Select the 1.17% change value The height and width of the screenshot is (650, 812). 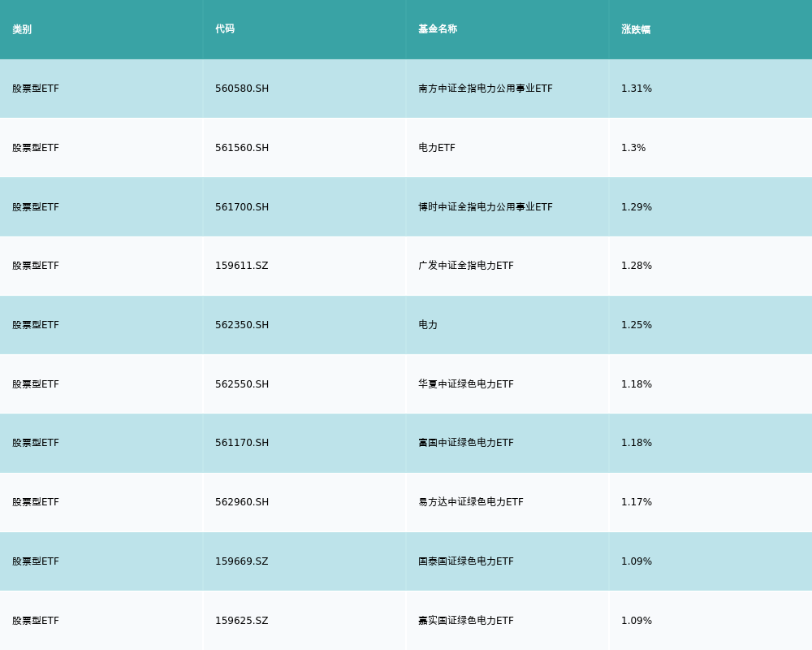click(x=637, y=502)
